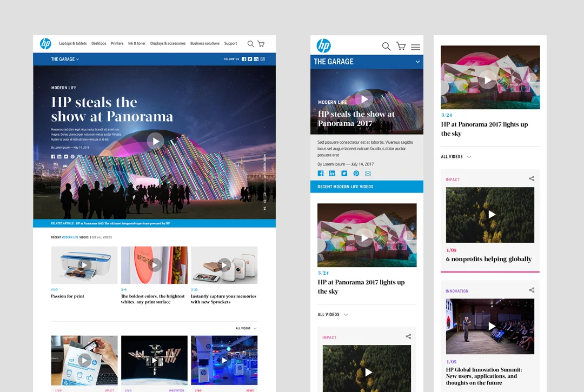This screenshot has width=584, height=392.
Task: Share mobile article via Pinterest below July 14, 2017
Action: coord(356,174)
